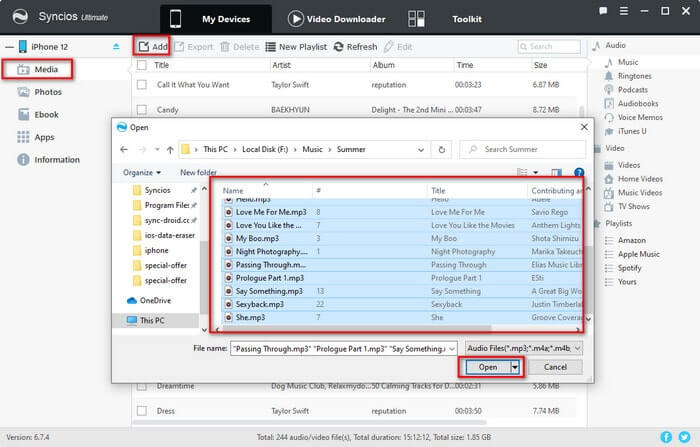Check the Dreamtime song checkbox

coord(142,386)
